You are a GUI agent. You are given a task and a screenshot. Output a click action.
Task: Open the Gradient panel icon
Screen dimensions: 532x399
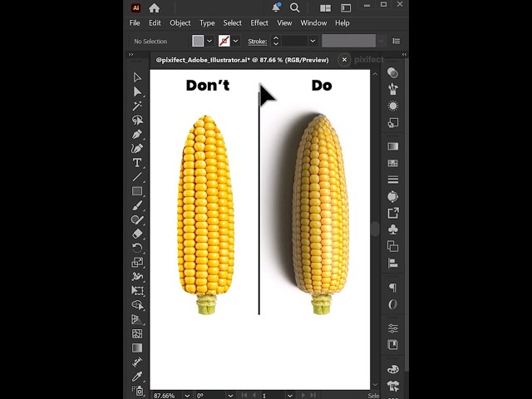click(393, 146)
